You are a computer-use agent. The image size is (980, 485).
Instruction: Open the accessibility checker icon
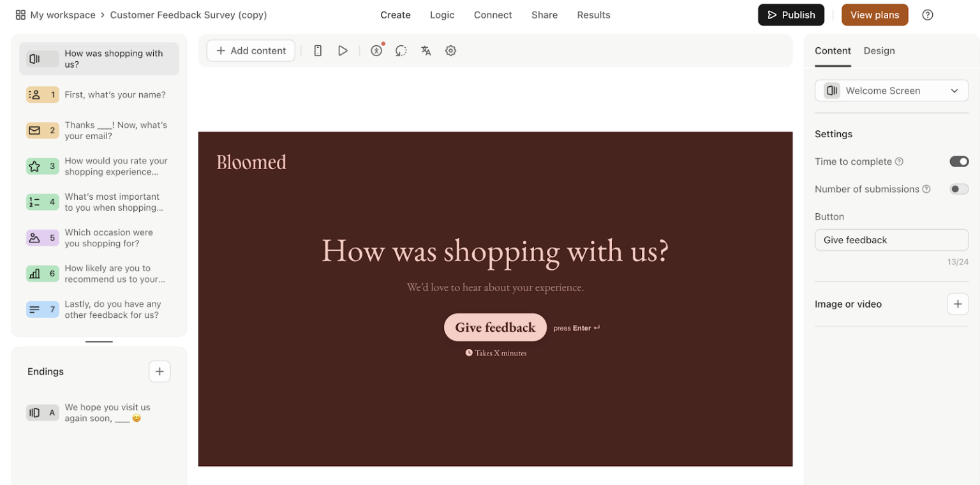376,50
